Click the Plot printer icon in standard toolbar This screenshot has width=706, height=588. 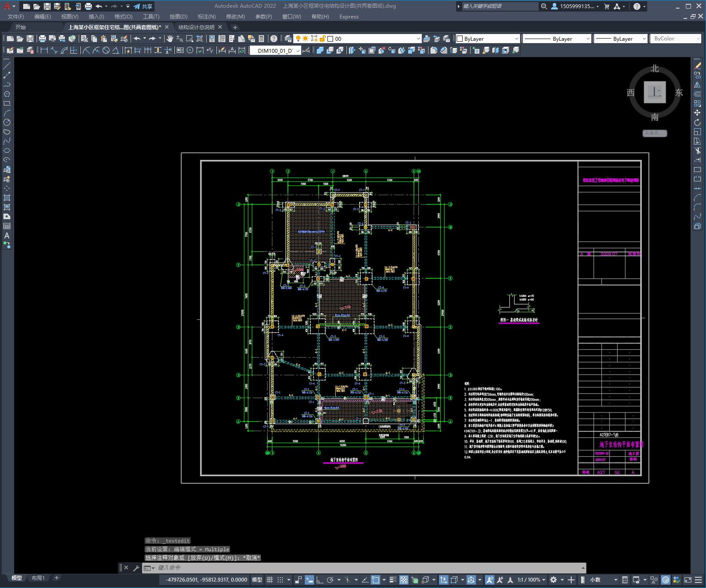[42, 39]
